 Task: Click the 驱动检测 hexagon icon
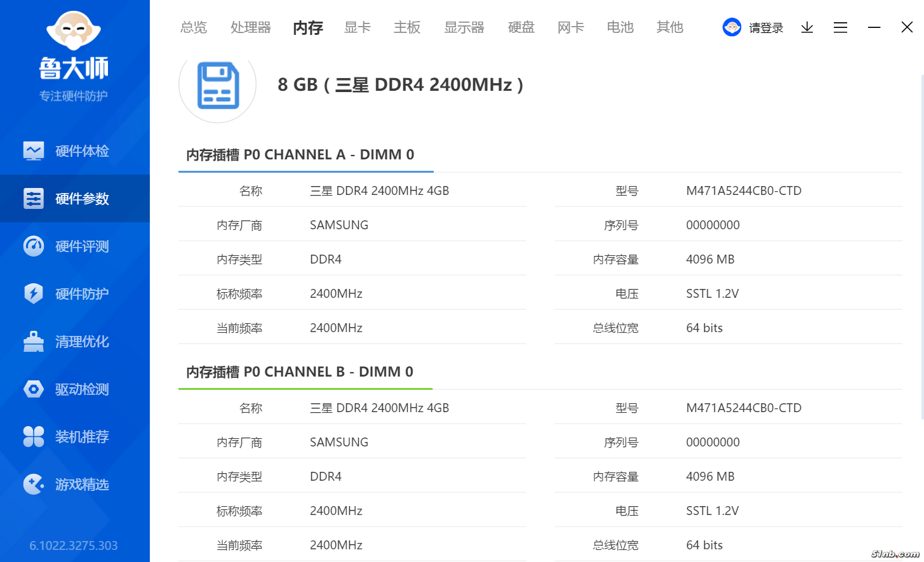pos(34,389)
